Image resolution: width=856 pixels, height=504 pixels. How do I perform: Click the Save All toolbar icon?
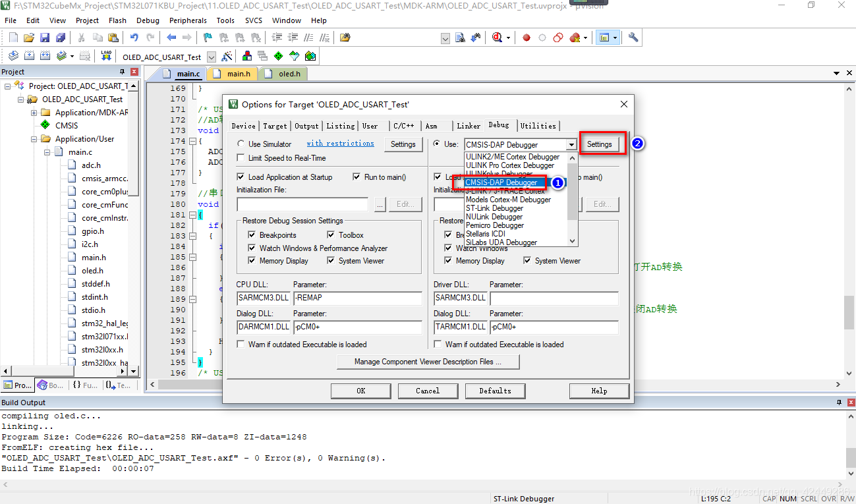point(59,38)
